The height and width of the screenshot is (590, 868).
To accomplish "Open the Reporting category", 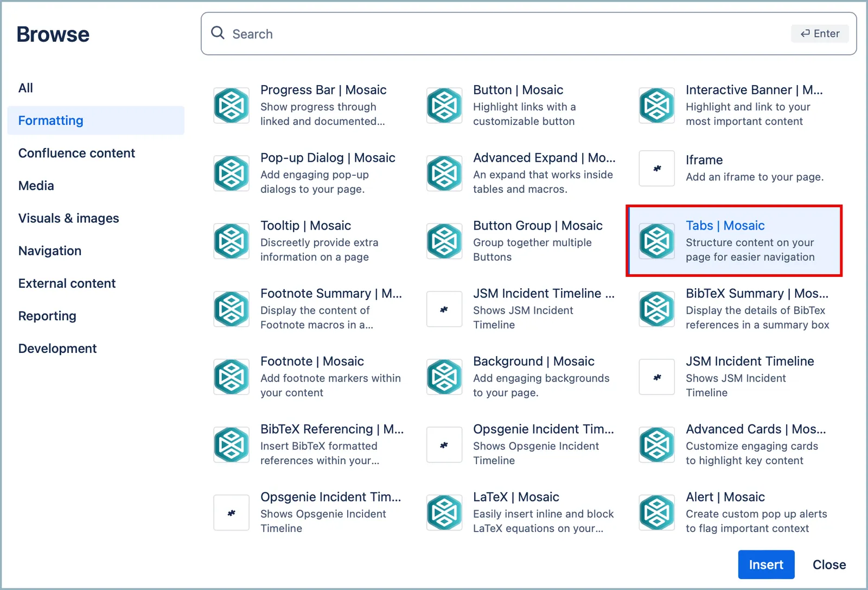I will click(x=96, y=316).
